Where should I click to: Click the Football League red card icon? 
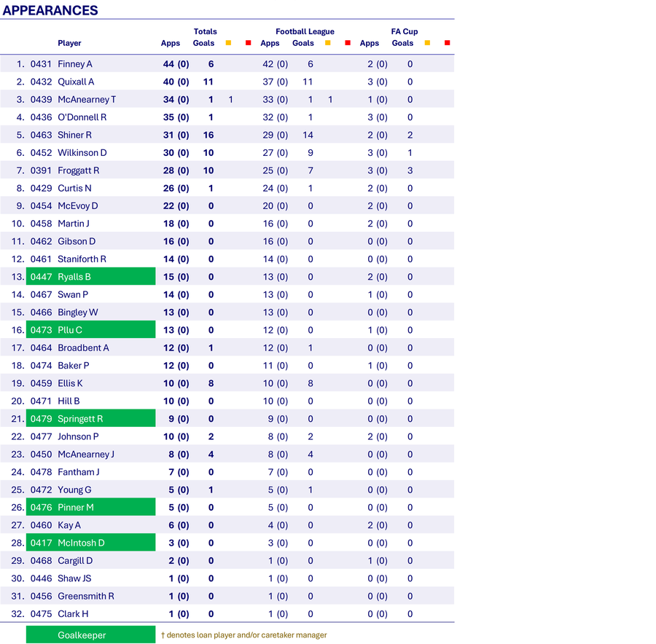[348, 43]
